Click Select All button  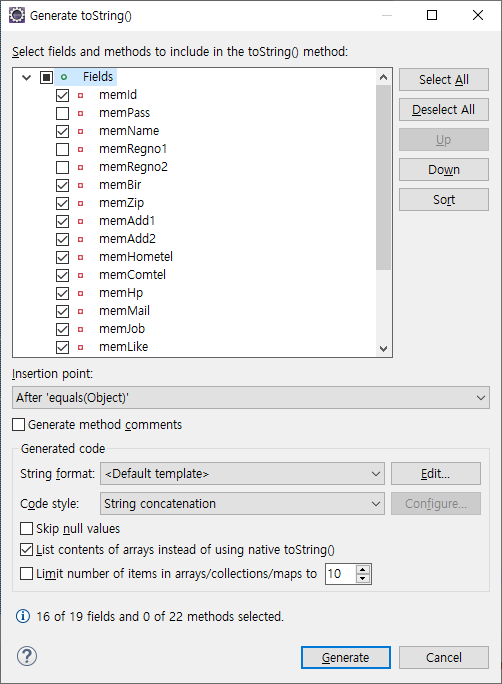[x=444, y=79]
